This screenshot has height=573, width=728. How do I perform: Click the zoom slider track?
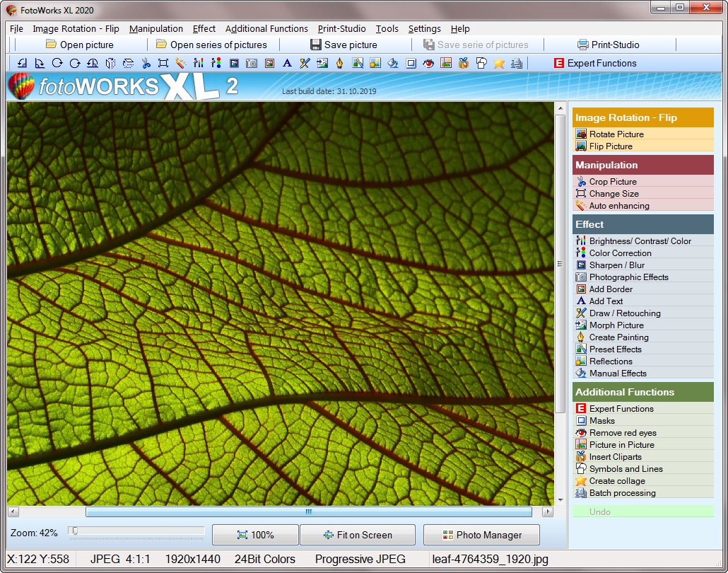point(141,531)
